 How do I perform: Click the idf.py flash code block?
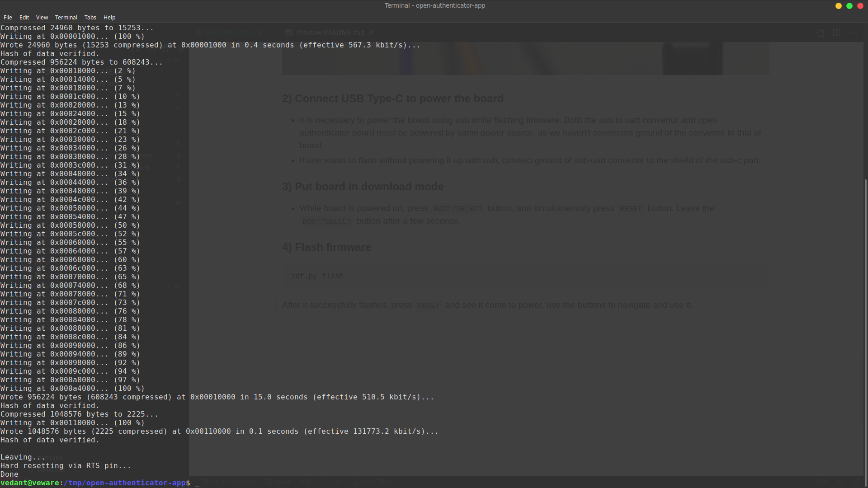point(317,276)
